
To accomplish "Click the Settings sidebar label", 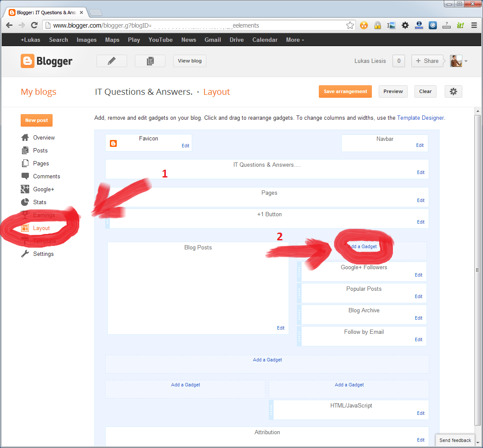I will [44, 254].
